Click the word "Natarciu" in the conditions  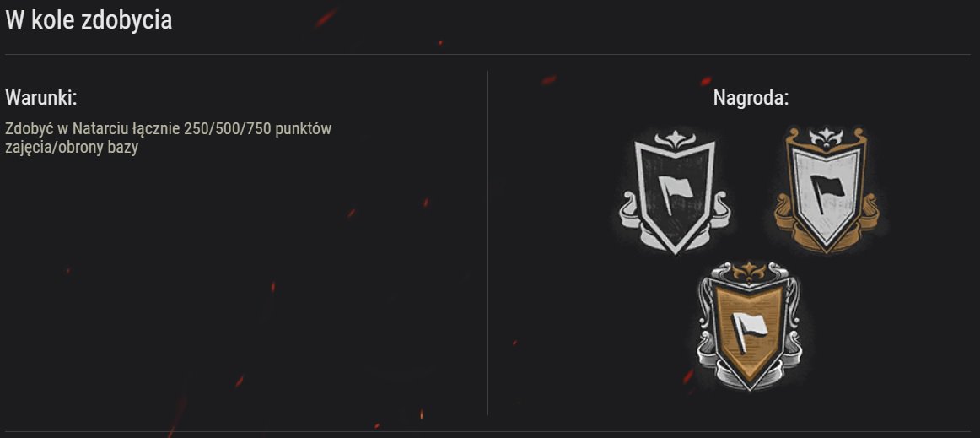[x=98, y=129]
